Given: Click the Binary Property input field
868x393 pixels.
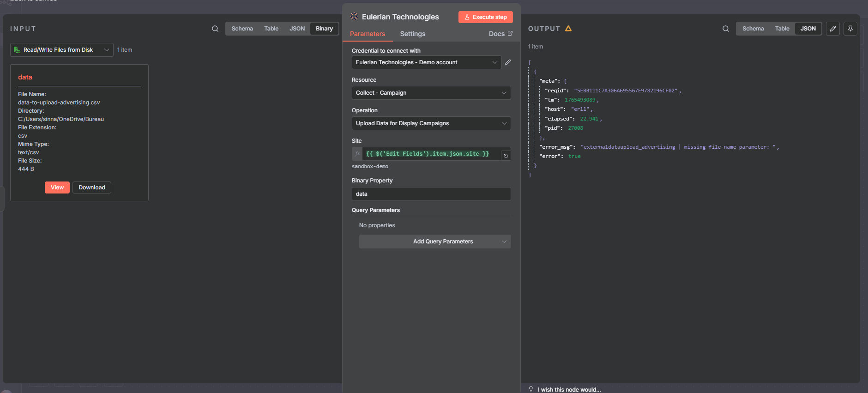Looking at the screenshot, I should pyautogui.click(x=431, y=194).
